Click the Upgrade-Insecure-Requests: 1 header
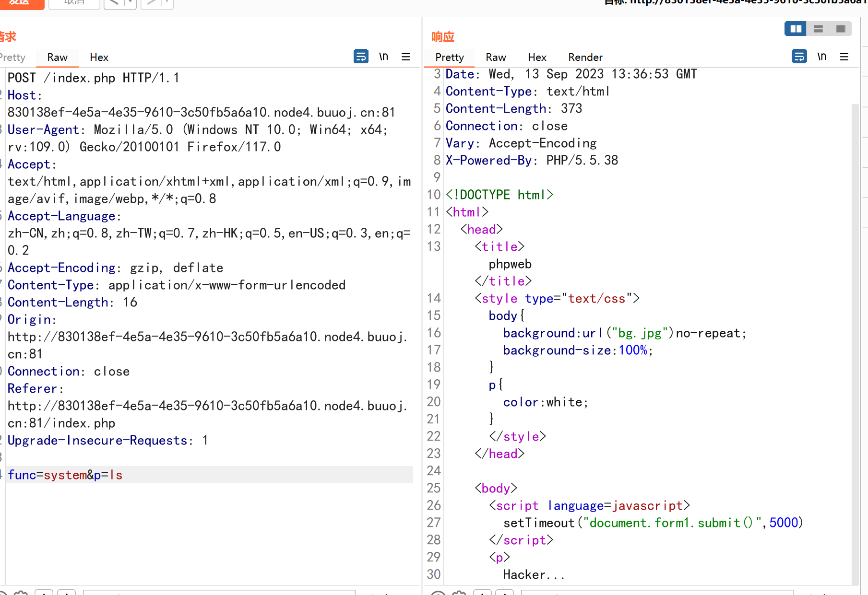Screen dimensions: 868x595 (x=108, y=441)
